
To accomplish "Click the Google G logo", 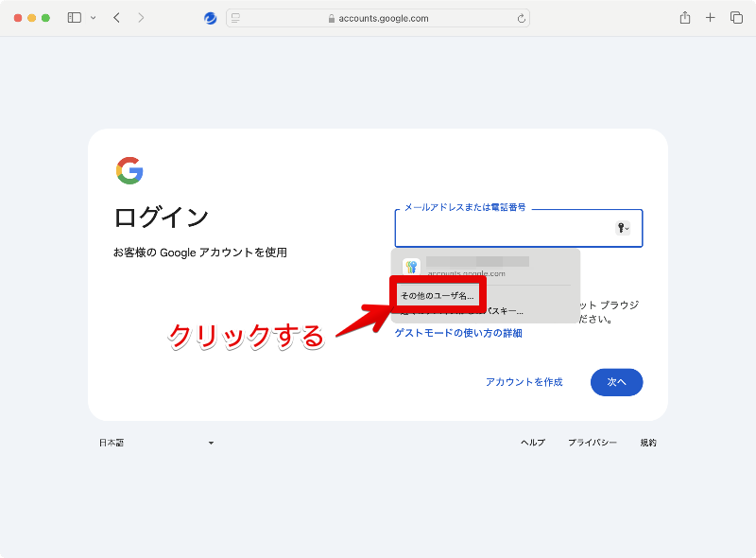I will coord(129,170).
